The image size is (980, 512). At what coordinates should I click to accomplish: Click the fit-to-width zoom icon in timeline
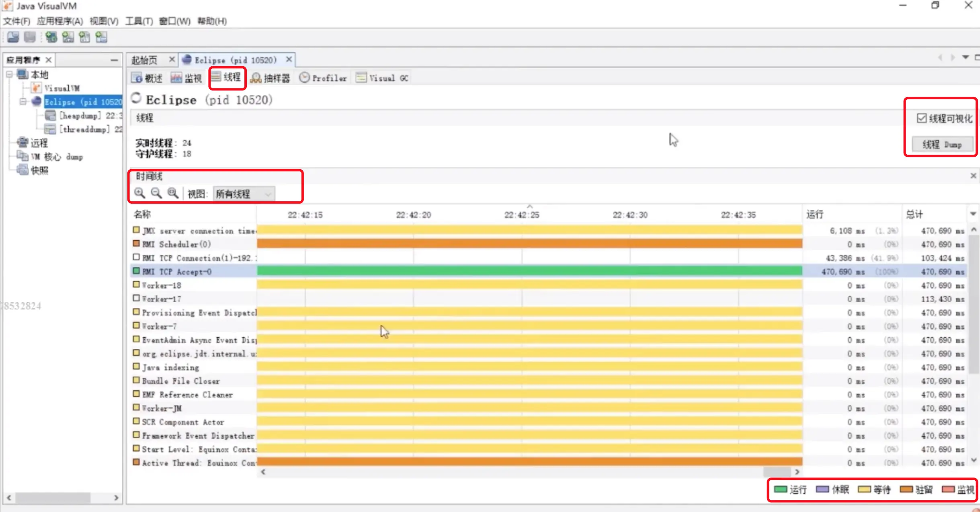coord(173,193)
